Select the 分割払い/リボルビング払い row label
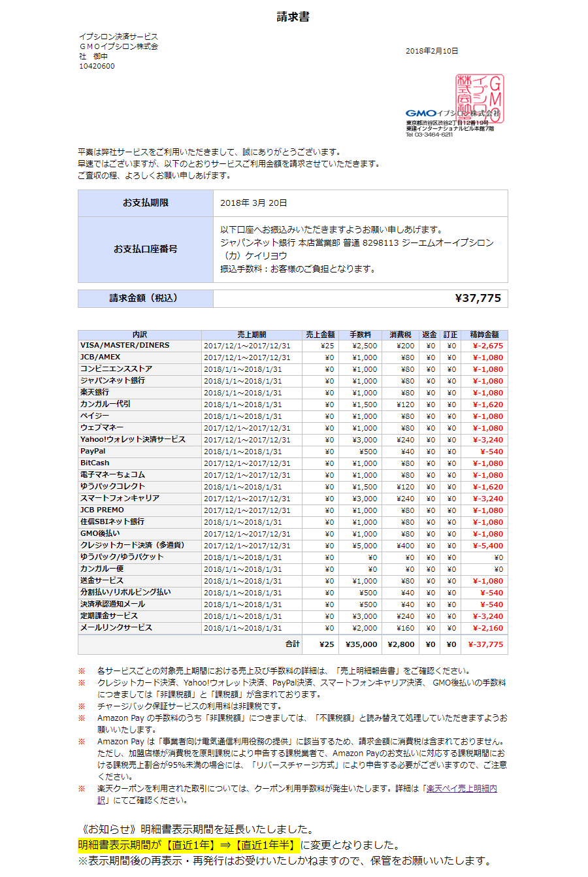This screenshot has width=588, height=877. pyautogui.click(x=126, y=592)
